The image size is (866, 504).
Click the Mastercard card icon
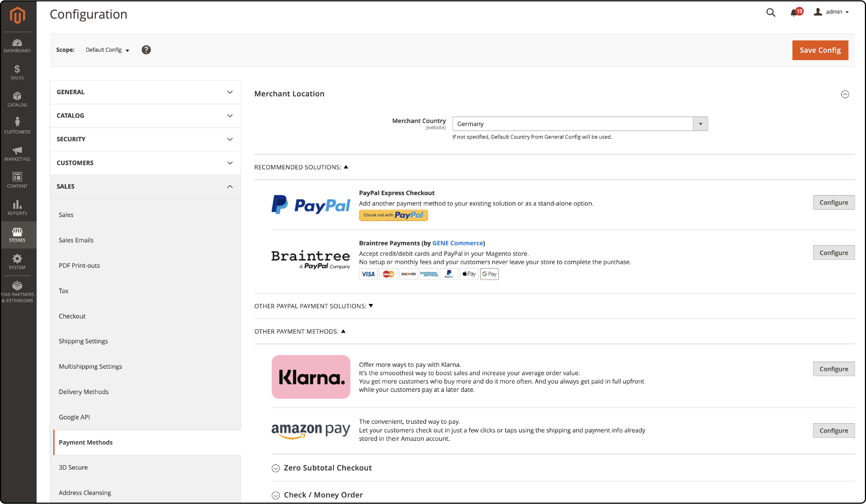click(388, 274)
